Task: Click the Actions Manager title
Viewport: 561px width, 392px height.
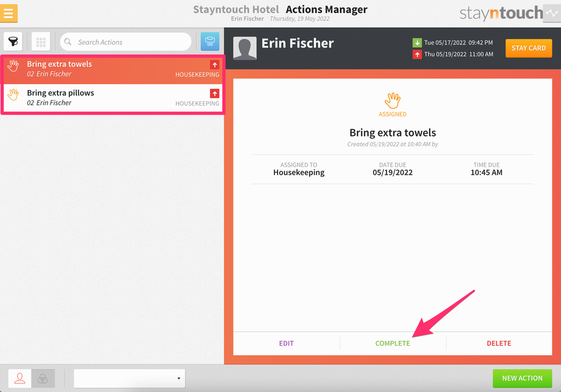Action: [326, 9]
